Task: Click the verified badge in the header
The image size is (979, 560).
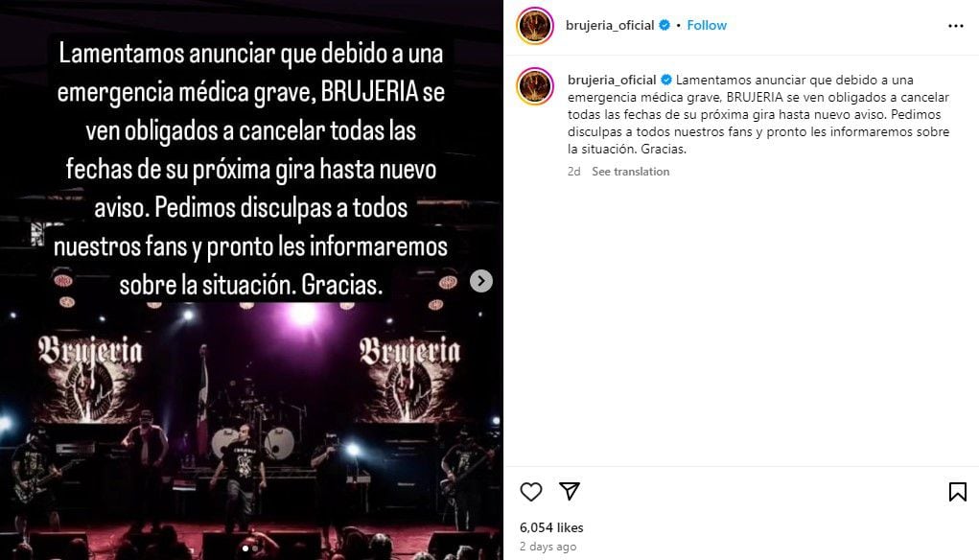Action: 664,25
